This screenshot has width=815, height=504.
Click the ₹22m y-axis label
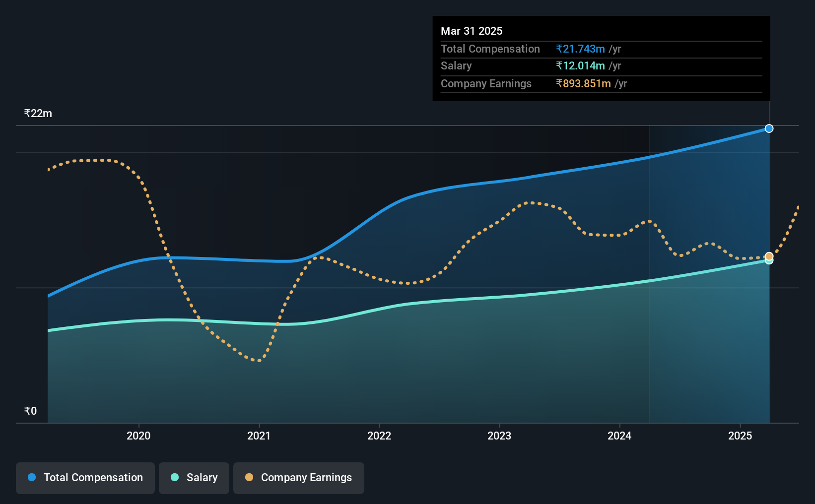[x=38, y=113]
